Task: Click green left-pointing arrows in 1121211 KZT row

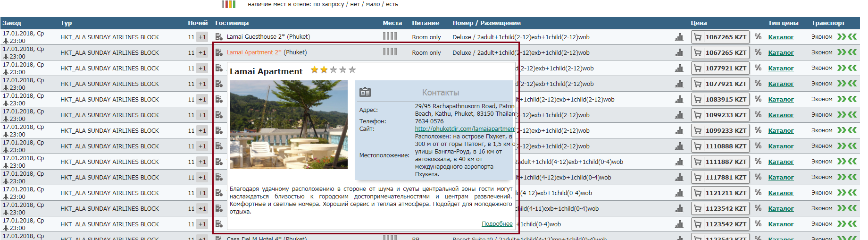Action: point(852,193)
